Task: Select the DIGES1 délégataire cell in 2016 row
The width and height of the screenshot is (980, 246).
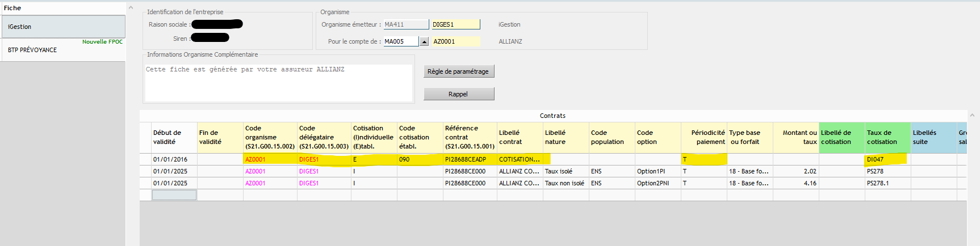Action: point(324,159)
